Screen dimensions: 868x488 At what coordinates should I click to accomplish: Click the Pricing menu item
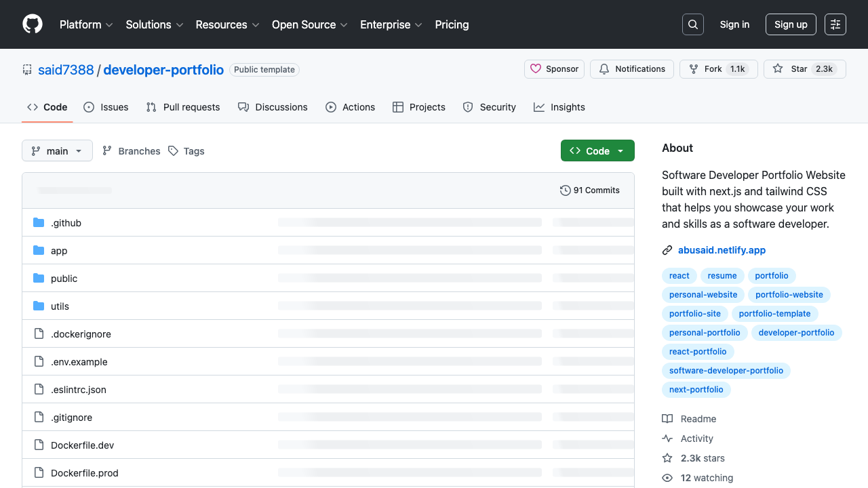coord(452,24)
